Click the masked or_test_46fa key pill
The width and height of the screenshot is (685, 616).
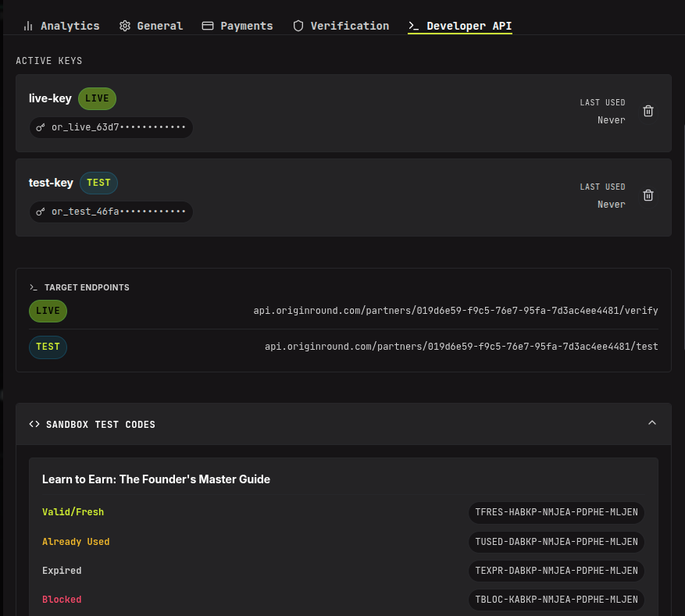click(111, 212)
